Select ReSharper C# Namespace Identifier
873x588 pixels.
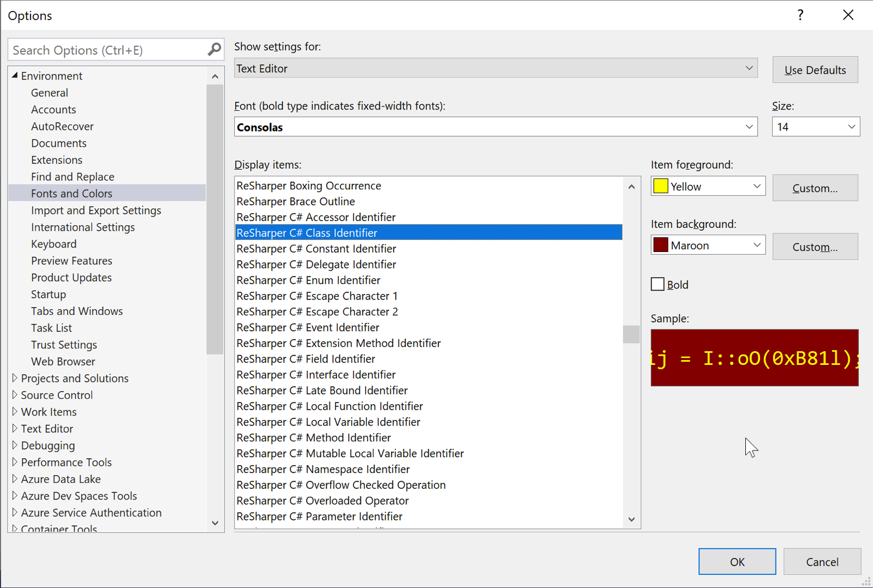click(429, 469)
